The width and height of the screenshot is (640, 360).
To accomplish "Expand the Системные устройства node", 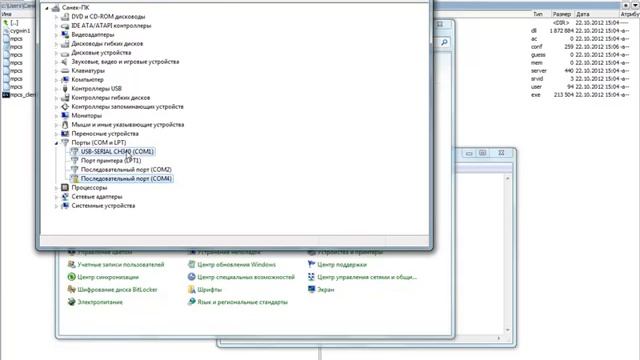I will click(x=56, y=206).
